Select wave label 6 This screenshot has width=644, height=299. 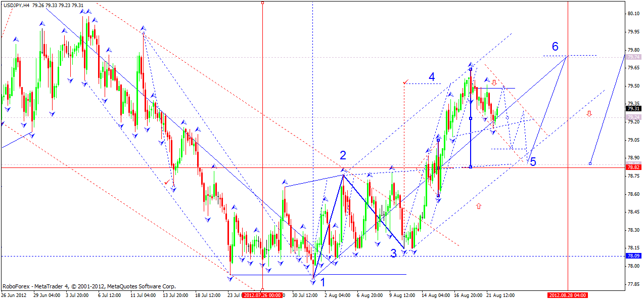tap(555, 47)
